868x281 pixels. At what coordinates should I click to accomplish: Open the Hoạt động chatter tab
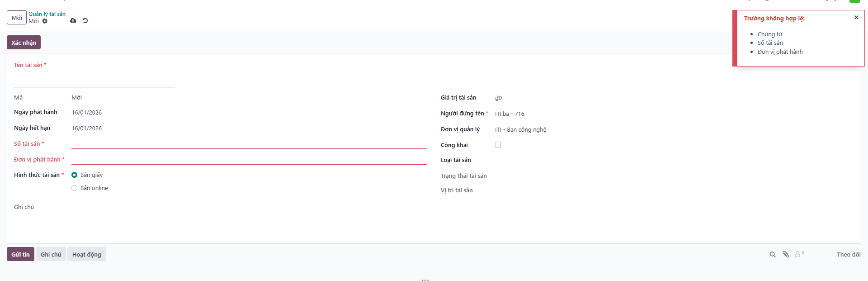86,254
